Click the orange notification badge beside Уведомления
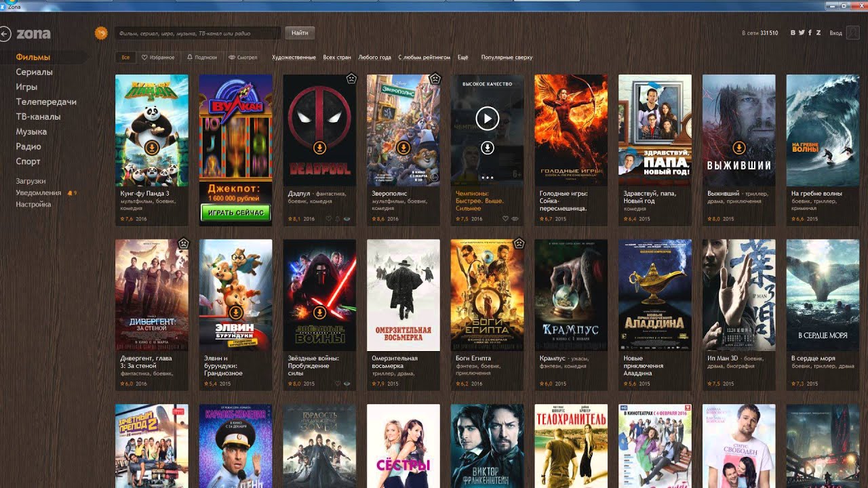This screenshot has height=488, width=868. pos(71,193)
